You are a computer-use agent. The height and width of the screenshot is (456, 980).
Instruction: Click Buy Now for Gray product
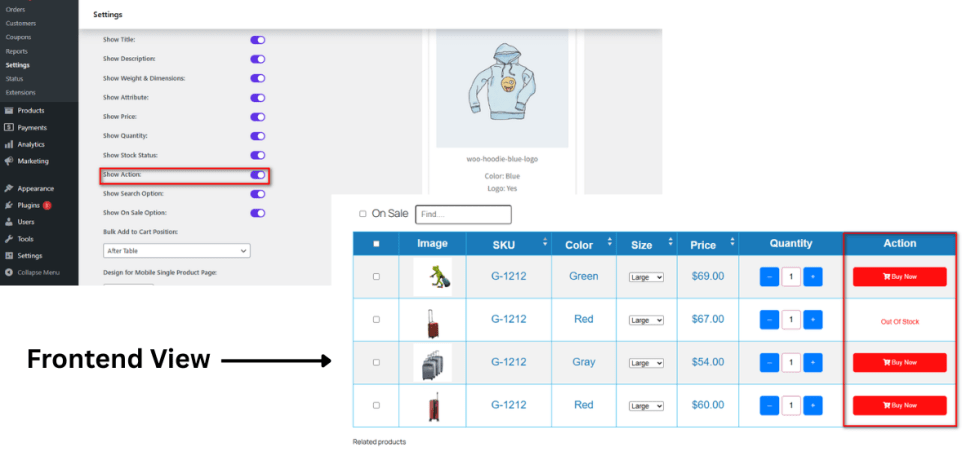tap(899, 363)
